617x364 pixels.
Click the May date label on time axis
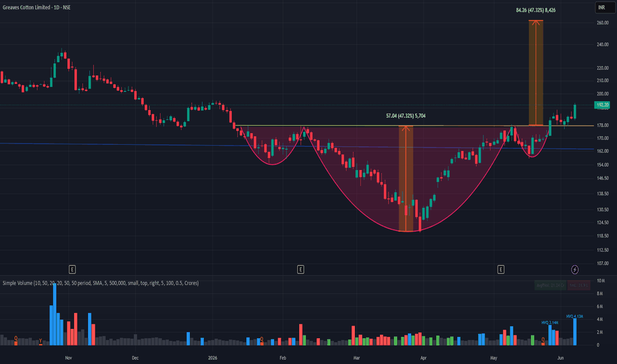[x=493, y=357]
